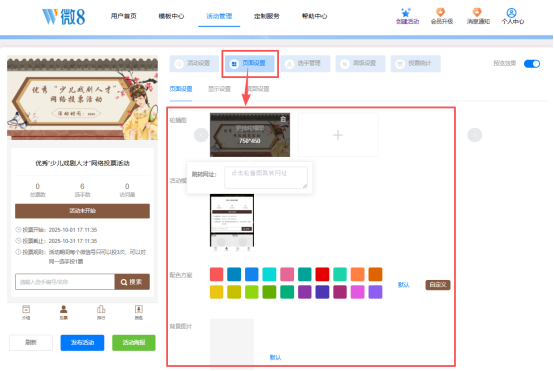The image size is (554, 371).
Task: Click the gray background image placeholder
Action: (x=232, y=341)
